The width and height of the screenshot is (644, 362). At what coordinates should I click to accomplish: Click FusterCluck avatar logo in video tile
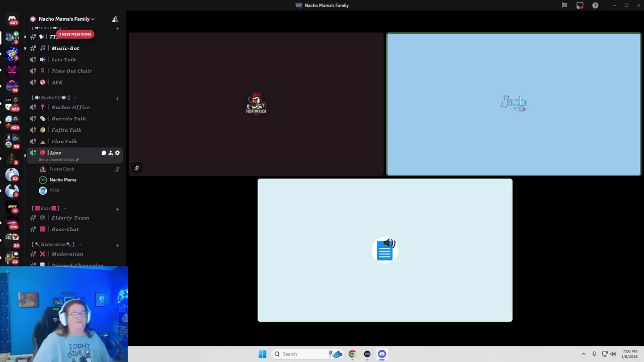(256, 104)
